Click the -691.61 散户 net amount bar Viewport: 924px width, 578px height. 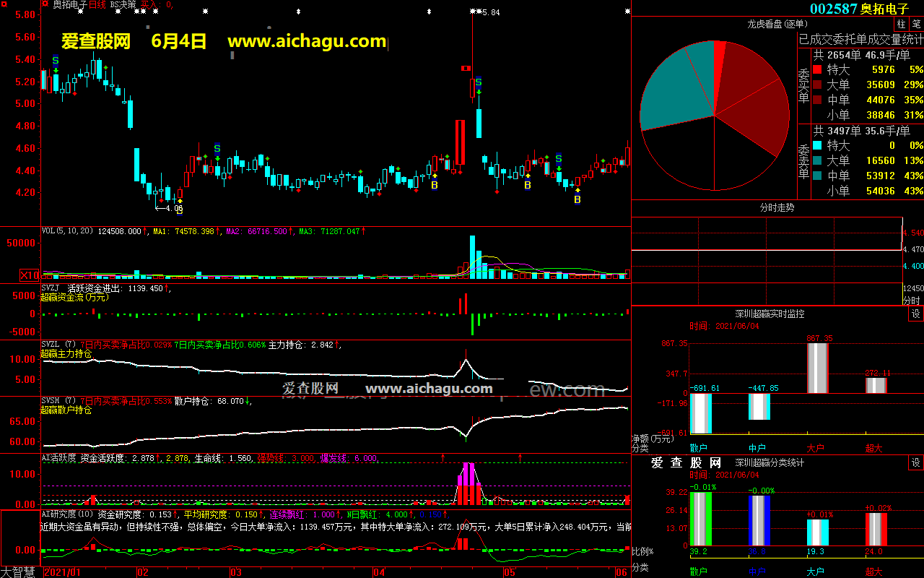(700, 413)
